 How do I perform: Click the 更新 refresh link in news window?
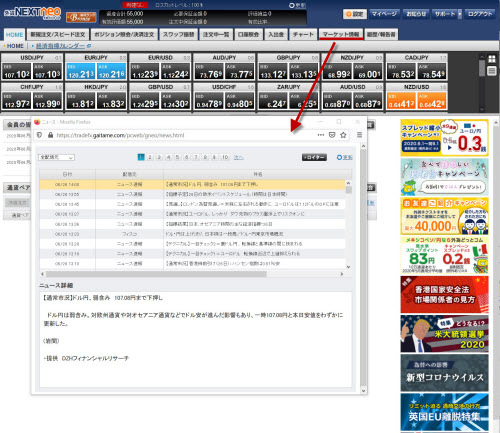345,157
